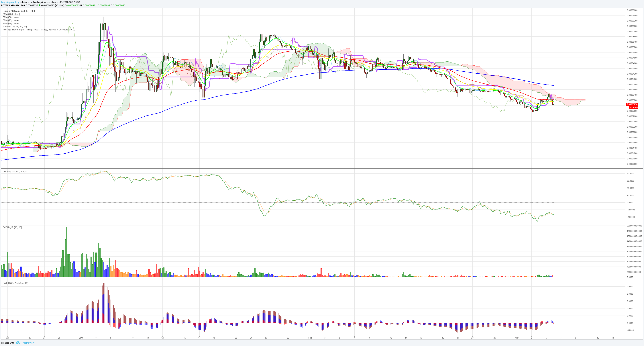The image size is (644, 346).
Task: Select the CVOLB_LB volume pane label
Action: (12, 227)
